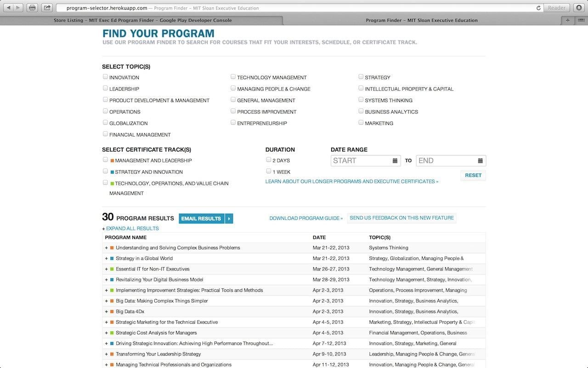Expand Essential IT for Non-IT Executives row
This screenshot has height=368, width=588.
107,269
